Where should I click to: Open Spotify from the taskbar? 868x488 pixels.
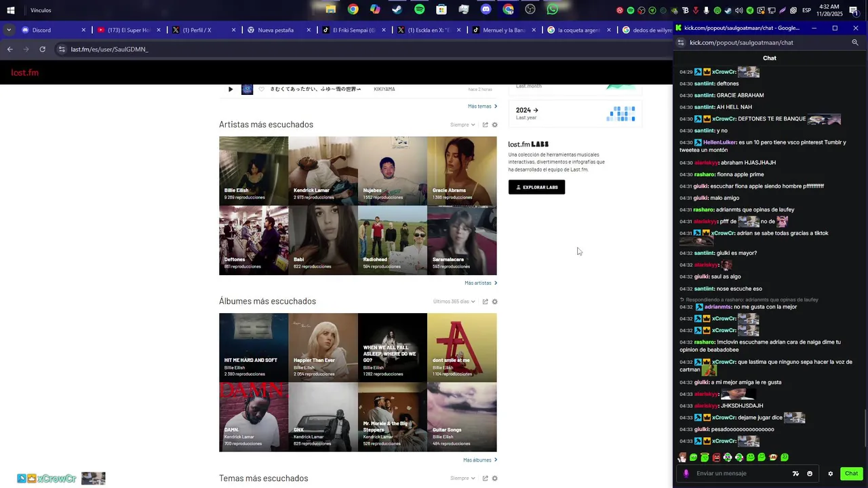419,9
